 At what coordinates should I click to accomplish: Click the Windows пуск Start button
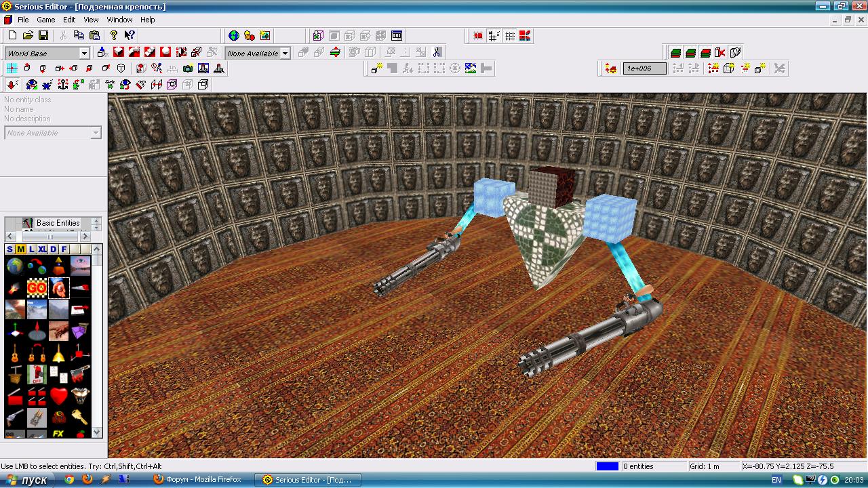tap(26, 480)
